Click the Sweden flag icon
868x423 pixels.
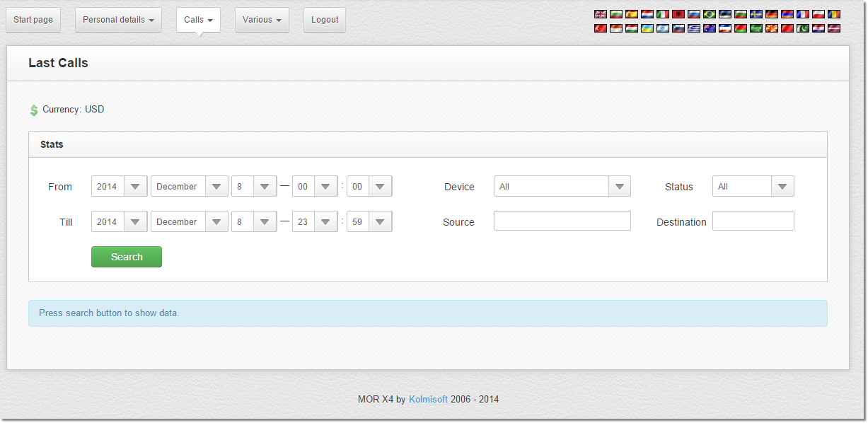click(x=756, y=14)
